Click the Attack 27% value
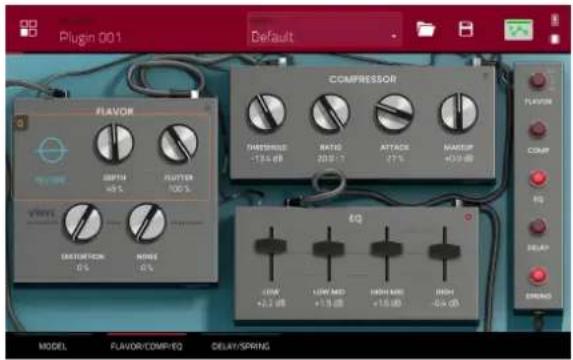The width and height of the screenshot is (573, 360). (395, 159)
